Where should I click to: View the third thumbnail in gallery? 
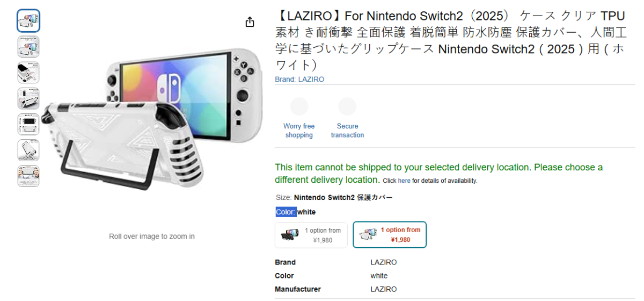pos(28,73)
